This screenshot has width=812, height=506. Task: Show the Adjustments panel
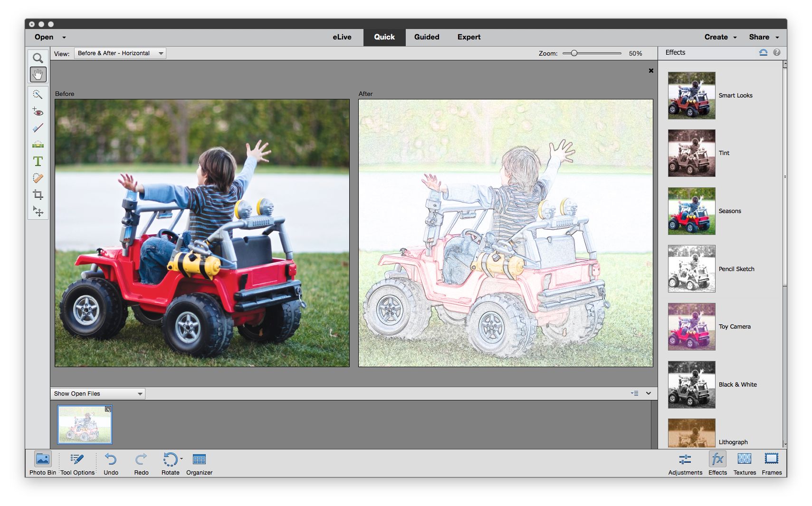coord(685,463)
